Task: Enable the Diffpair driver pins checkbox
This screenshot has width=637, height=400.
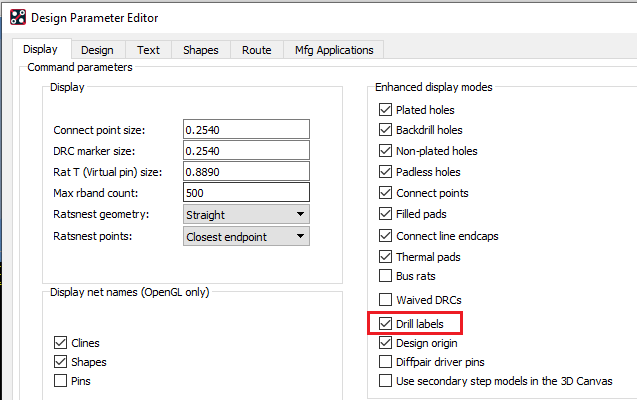Action: click(385, 362)
